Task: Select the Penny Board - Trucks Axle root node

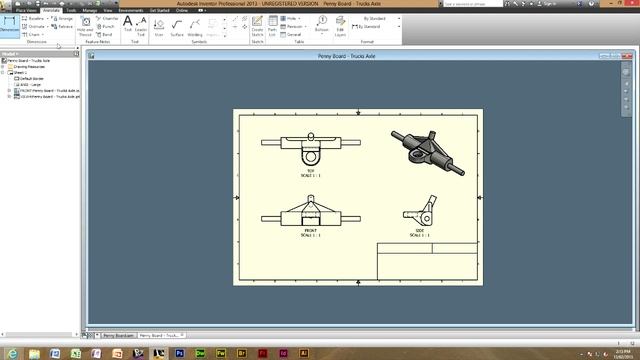Action: point(26,60)
